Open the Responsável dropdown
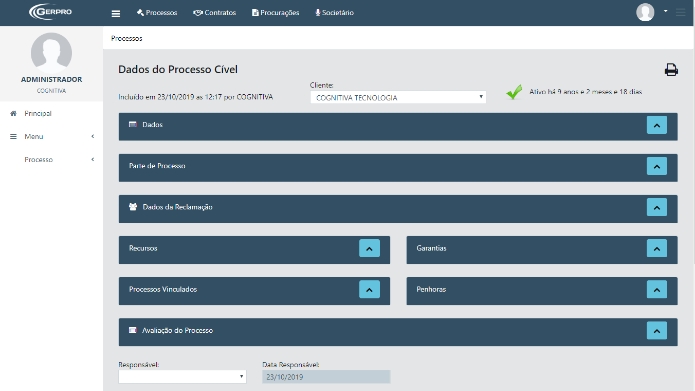The image size is (695, 391). [x=182, y=377]
